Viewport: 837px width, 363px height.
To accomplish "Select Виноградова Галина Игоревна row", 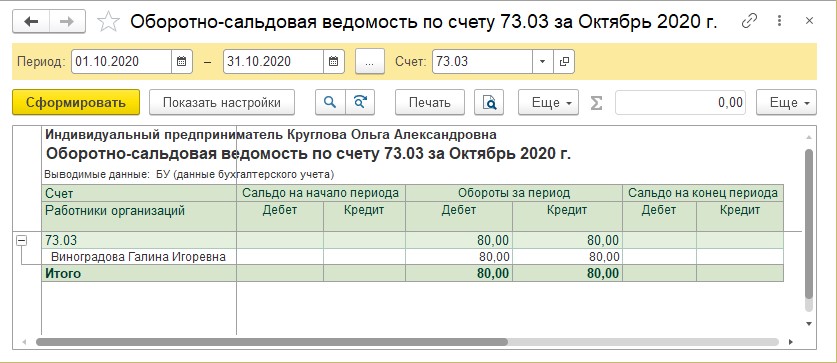I will (x=139, y=257).
